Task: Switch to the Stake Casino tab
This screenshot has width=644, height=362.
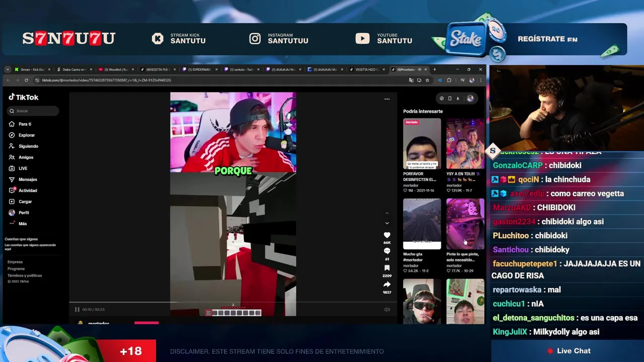Action: (x=73, y=69)
